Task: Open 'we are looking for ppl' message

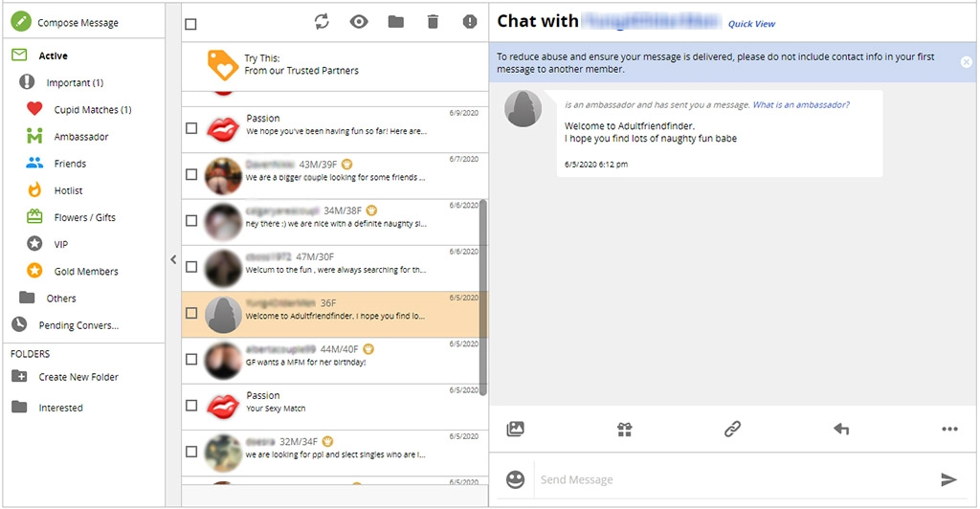Action: pyautogui.click(x=335, y=454)
